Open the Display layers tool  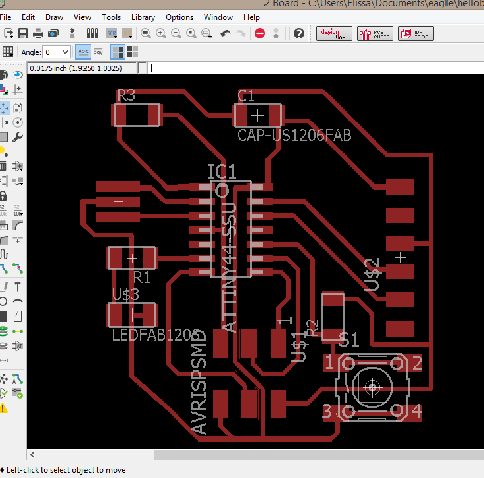[3, 89]
